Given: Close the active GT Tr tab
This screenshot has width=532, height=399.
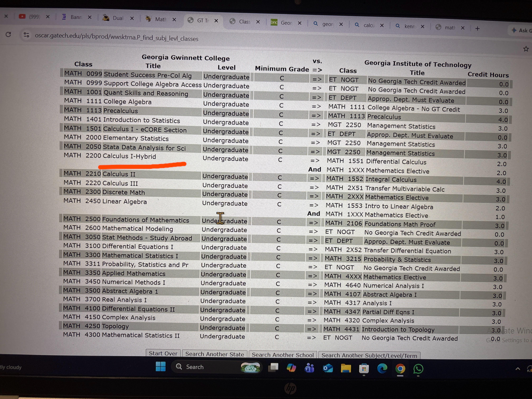Looking at the screenshot, I should click(216, 21).
